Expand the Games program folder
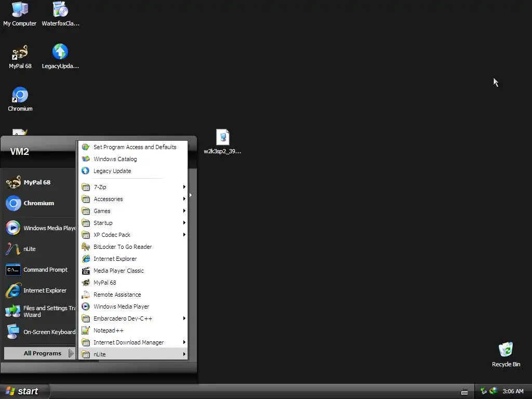The width and height of the screenshot is (532, 399). [x=133, y=211]
